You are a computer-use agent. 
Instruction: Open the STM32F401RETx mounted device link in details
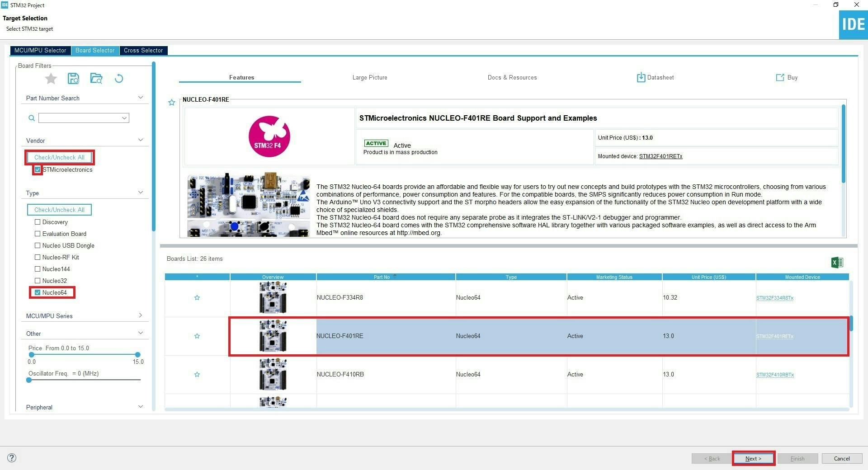tap(660, 156)
